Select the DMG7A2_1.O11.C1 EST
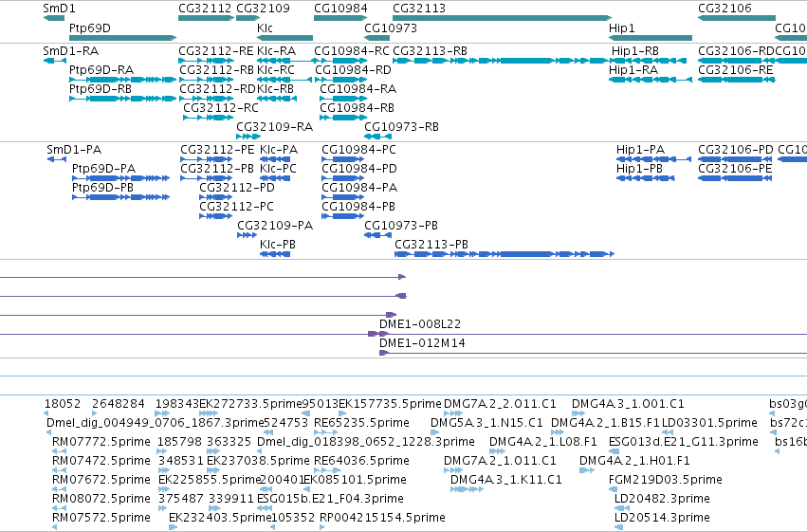The width and height of the screenshot is (807, 532). click(x=453, y=470)
